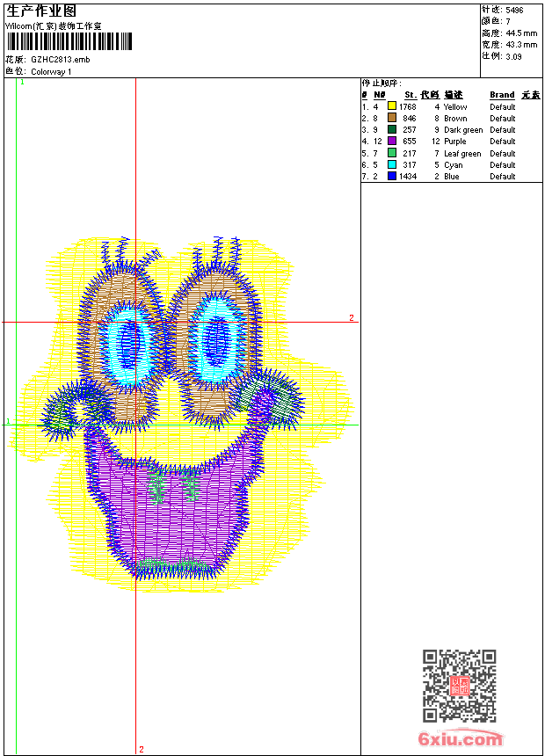Click the St. column header

[411, 95]
